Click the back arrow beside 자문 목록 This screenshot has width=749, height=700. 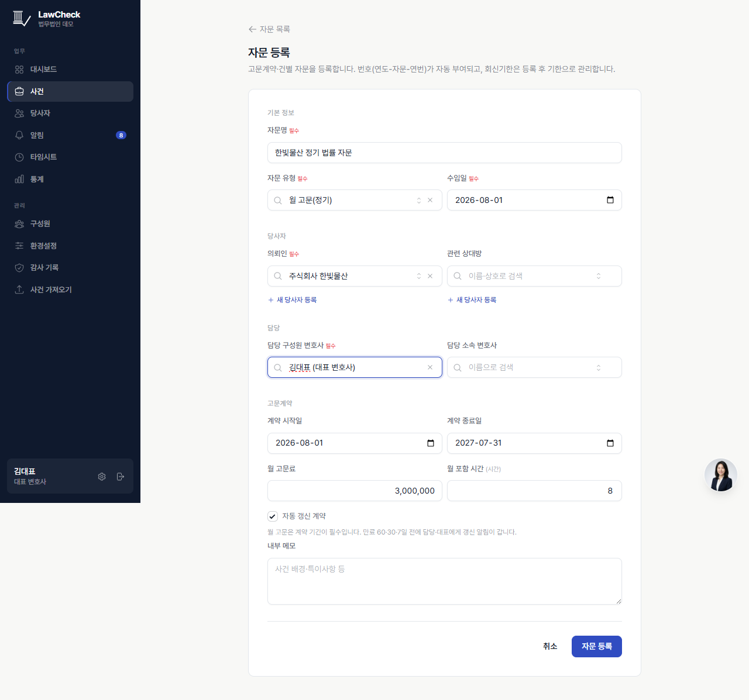click(252, 29)
